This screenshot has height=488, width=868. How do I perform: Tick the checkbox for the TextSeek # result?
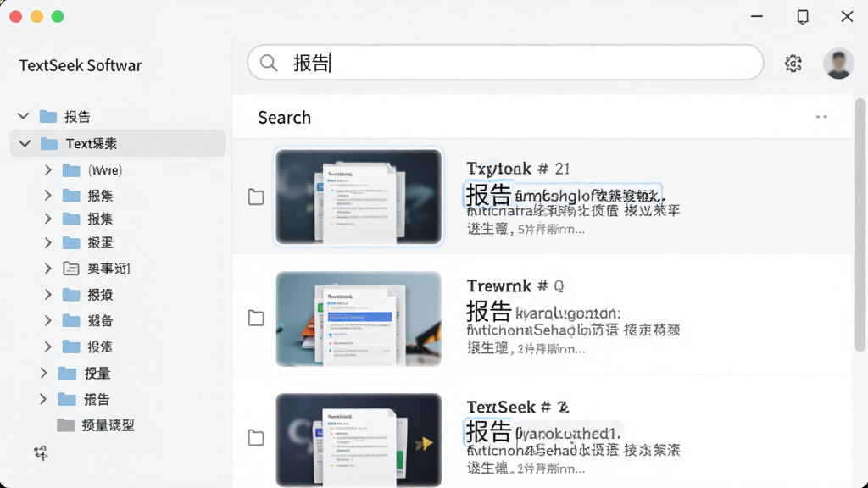pyautogui.click(x=256, y=437)
